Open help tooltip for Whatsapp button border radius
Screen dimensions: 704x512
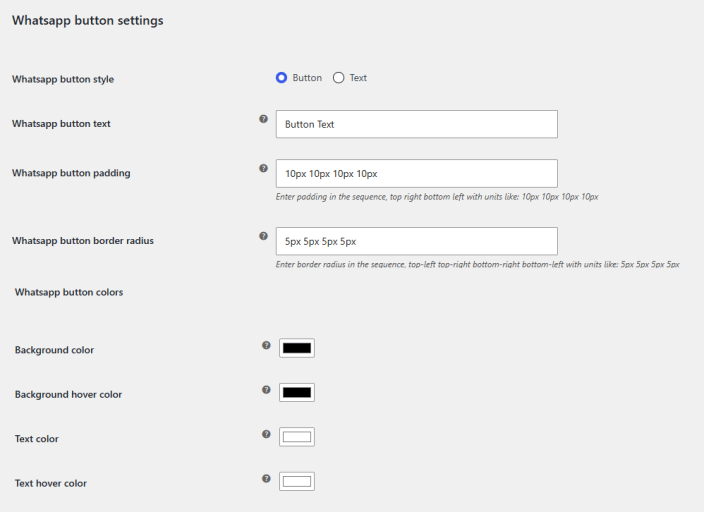point(264,236)
